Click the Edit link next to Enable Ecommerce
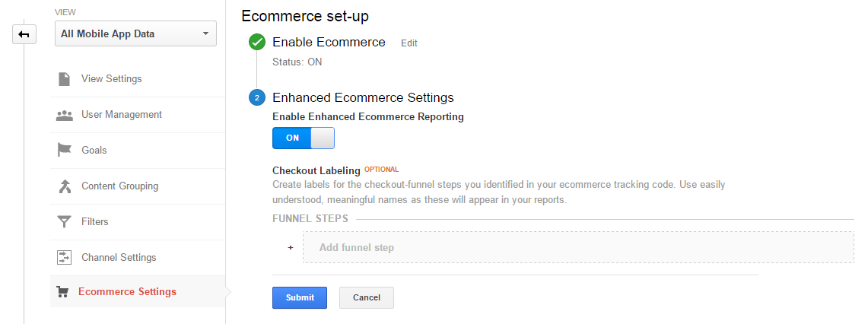The image size is (868, 324). click(409, 43)
